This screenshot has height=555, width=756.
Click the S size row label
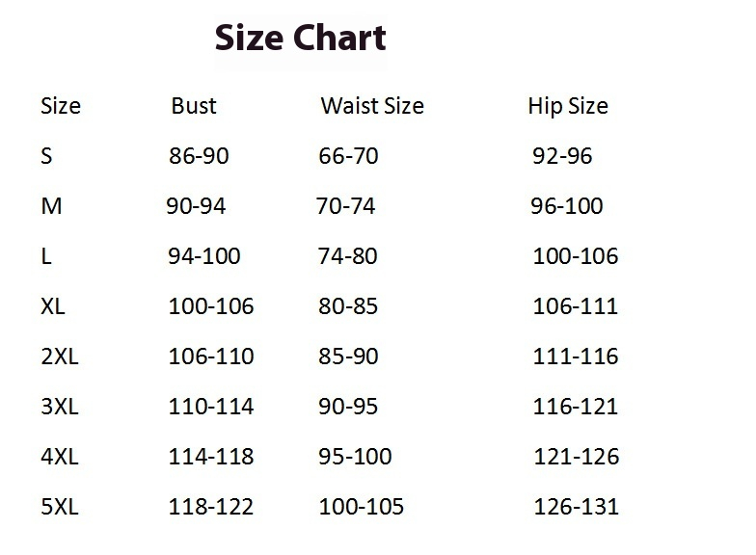tap(46, 156)
